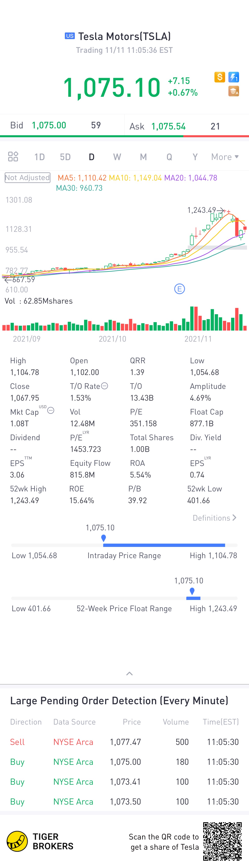Viewport: 249px width, 868px height.
Task: Select the M monthly chart tab
Action: (x=143, y=157)
